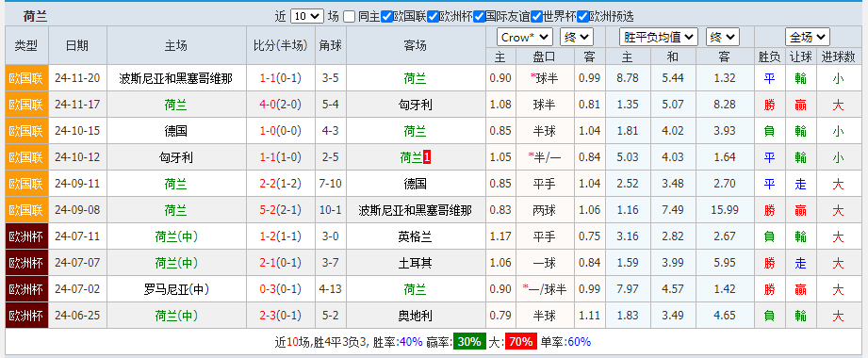Click the red card badge beside 荷兰
Viewport: 868px width, 358px height.
(427, 157)
